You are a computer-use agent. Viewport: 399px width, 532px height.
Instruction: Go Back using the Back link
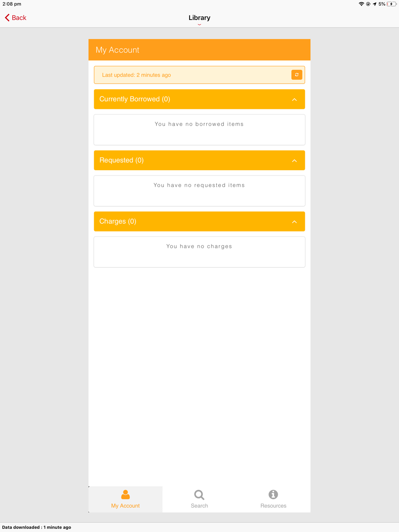[19, 18]
